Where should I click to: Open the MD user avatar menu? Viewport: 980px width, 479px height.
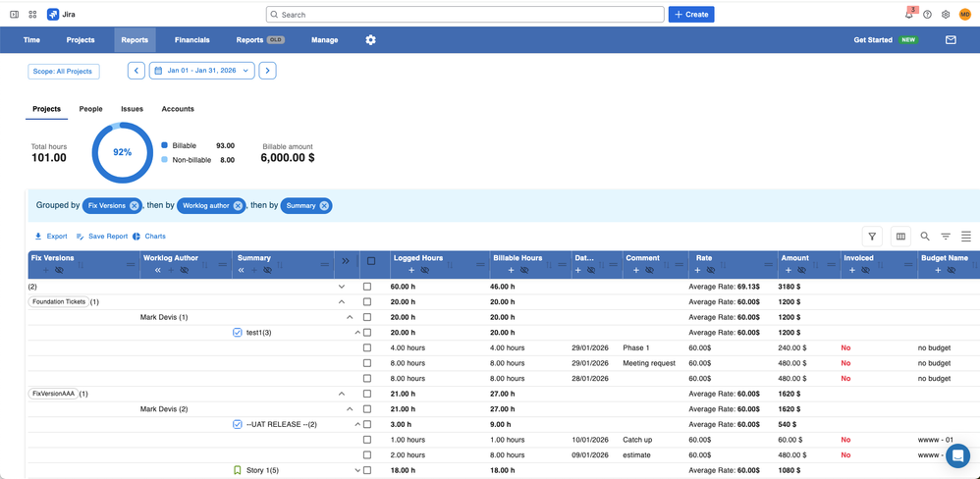pyautogui.click(x=965, y=15)
